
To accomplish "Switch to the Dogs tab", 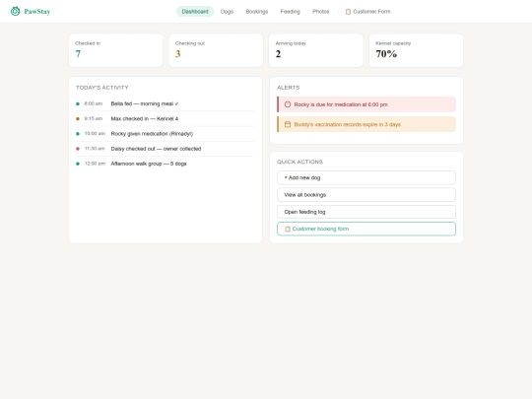I will click(227, 12).
